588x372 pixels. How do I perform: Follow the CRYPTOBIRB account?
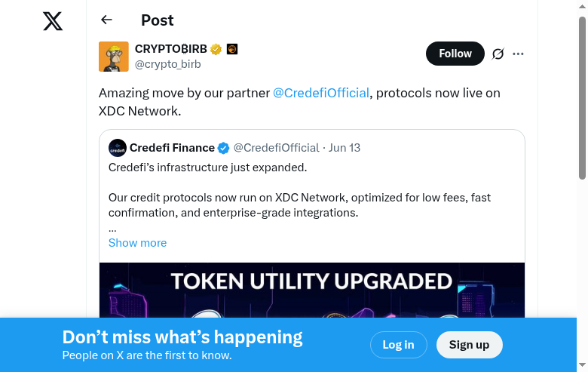coord(455,54)
